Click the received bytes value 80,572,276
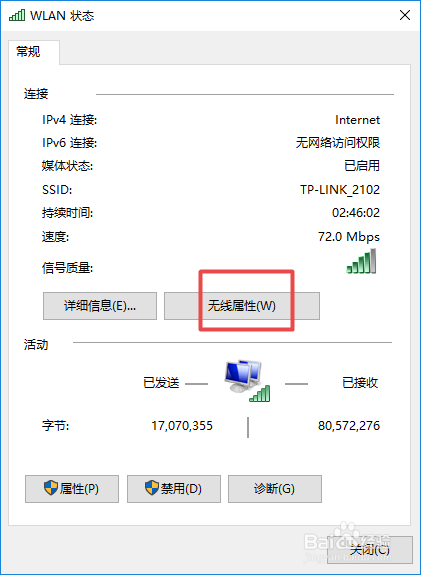 pos(349,426)
